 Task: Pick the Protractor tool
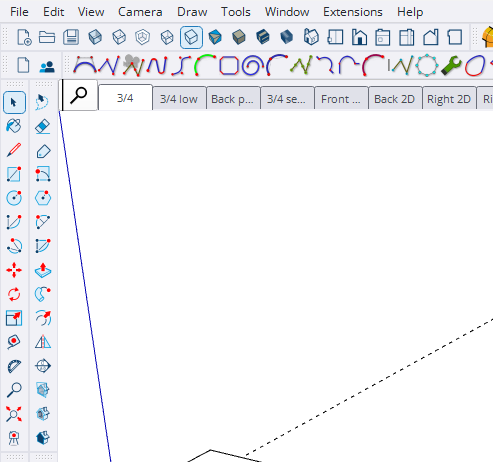point(14,366)
